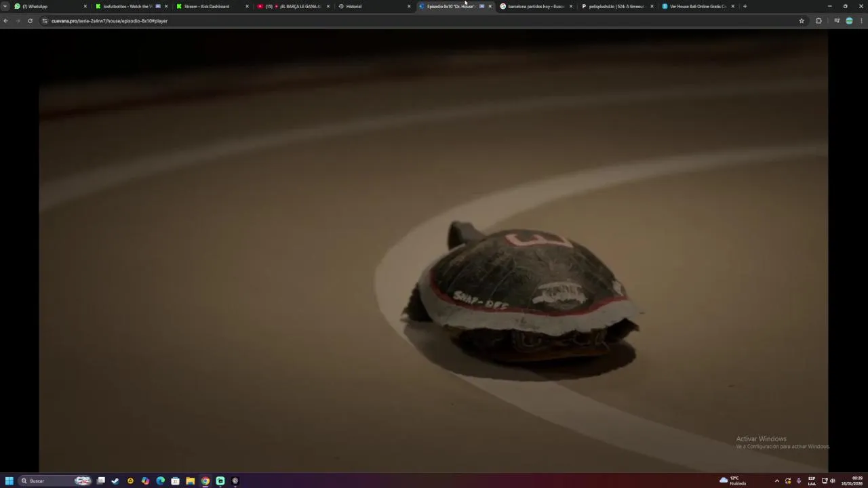Open the volume speaker control

pos(833,481)
